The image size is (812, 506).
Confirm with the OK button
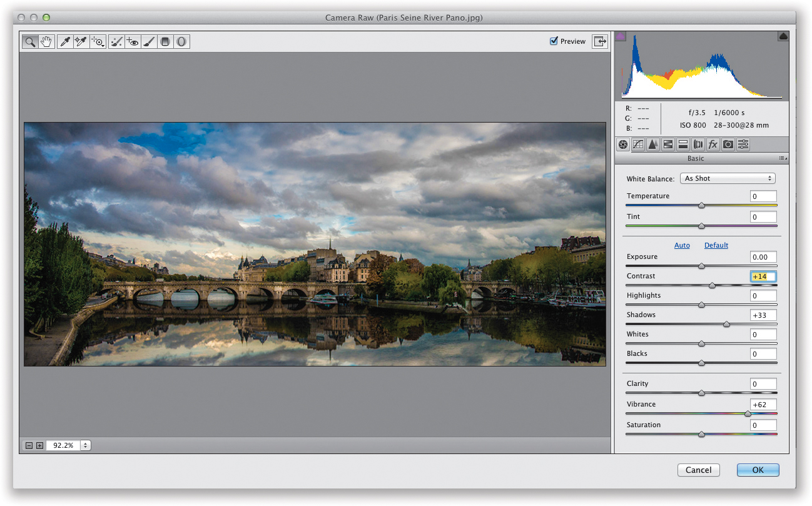[758, 470]
